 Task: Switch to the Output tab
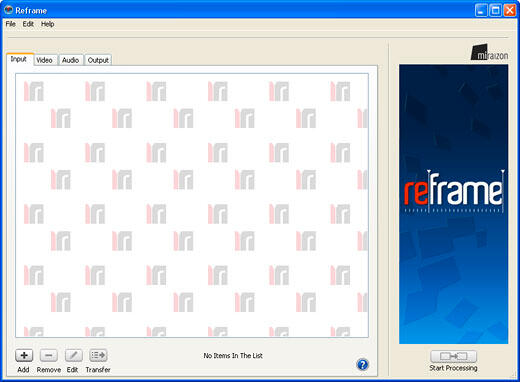(98, 60)
